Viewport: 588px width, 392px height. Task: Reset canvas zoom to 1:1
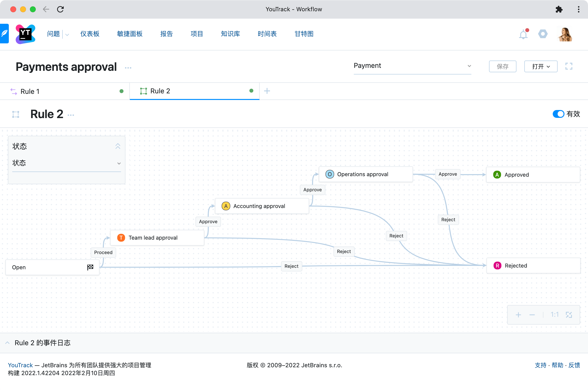coord(554,315)
